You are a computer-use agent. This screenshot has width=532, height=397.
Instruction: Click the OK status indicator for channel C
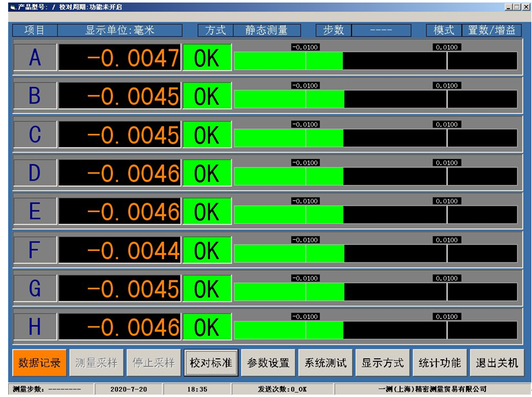coord(207,135)
